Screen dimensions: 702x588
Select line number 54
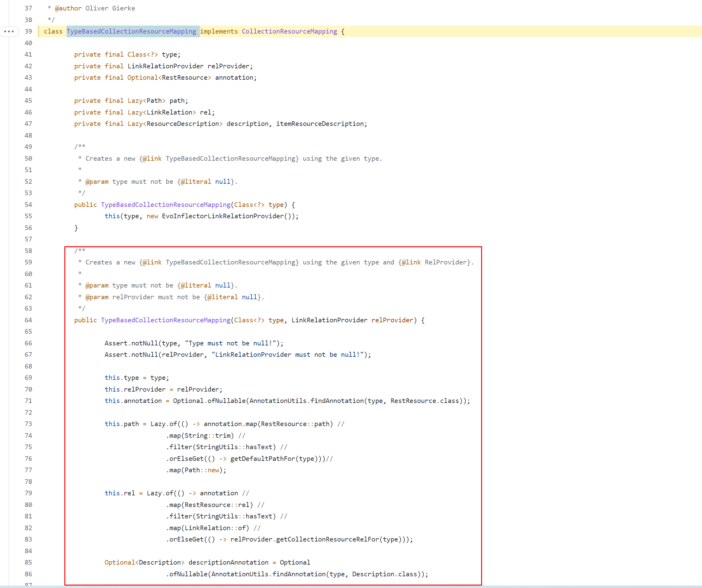28,204
